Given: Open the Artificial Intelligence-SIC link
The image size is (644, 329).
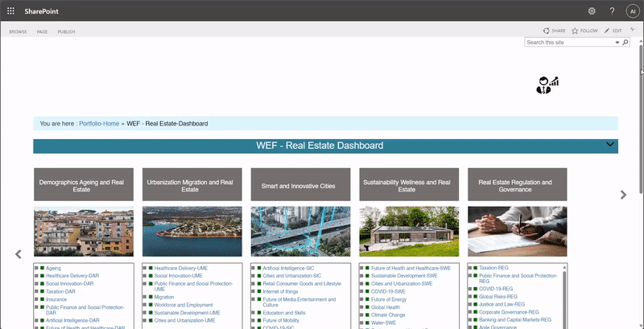Looking at the screenshot, I should [288, 269].
